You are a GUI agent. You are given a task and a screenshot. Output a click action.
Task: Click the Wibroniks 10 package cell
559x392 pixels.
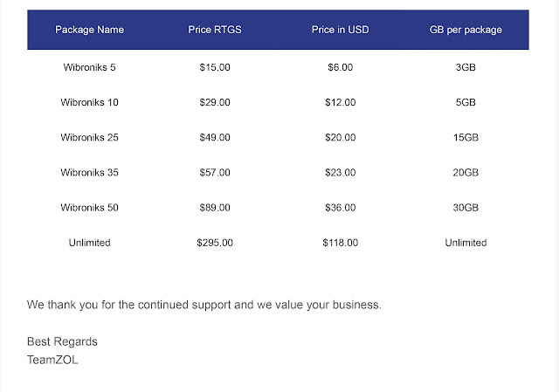[89, 102]
